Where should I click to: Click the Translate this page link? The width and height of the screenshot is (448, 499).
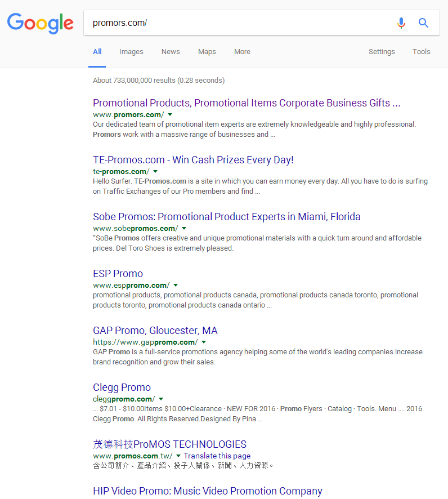[x=217, y=456]
